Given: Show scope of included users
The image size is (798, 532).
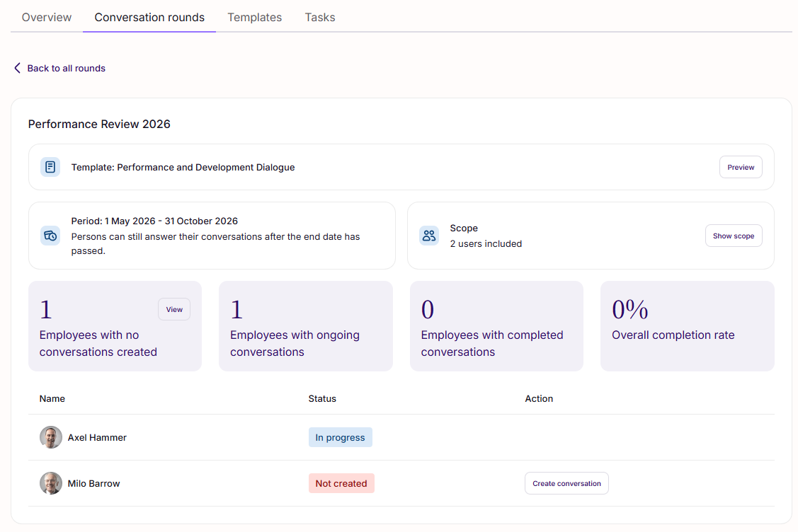Looking at the screenshot, I should coord(734,236).
